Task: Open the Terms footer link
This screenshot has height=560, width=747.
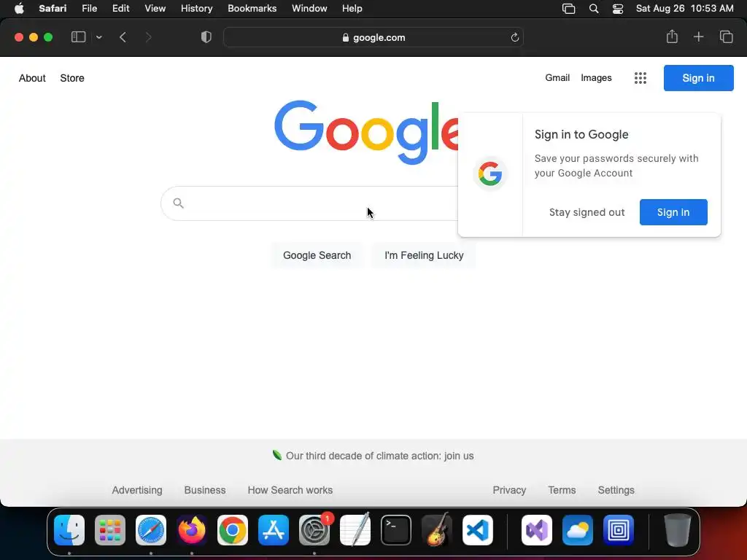Action: coord(562,490)
